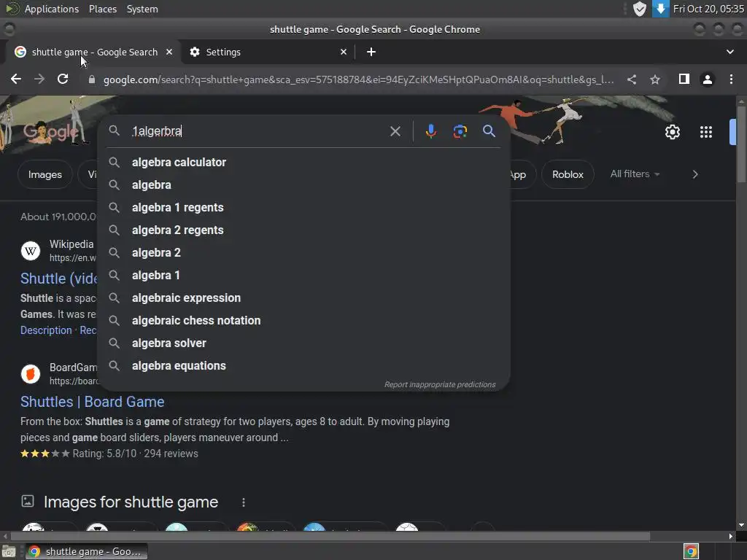Open the Shuttle Wikipedia result link
This screenshot has height=560, width=747.
point(58,278)
